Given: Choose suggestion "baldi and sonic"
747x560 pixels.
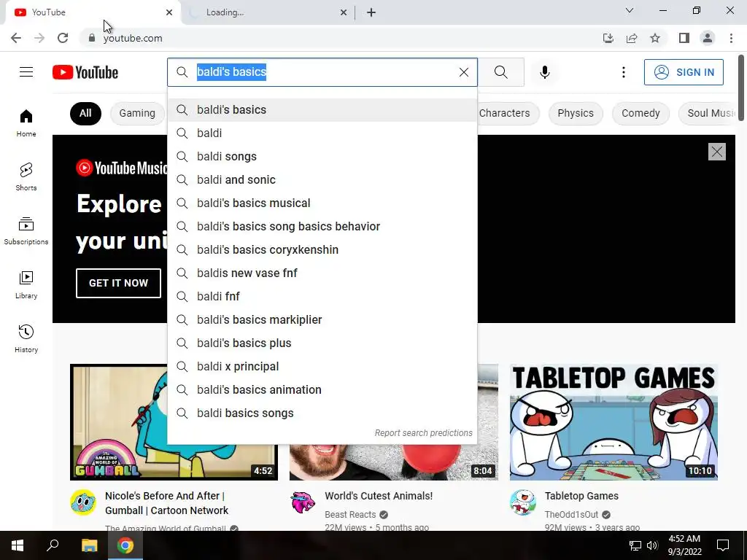Looking at the screenshot, I should click(322, 180).
